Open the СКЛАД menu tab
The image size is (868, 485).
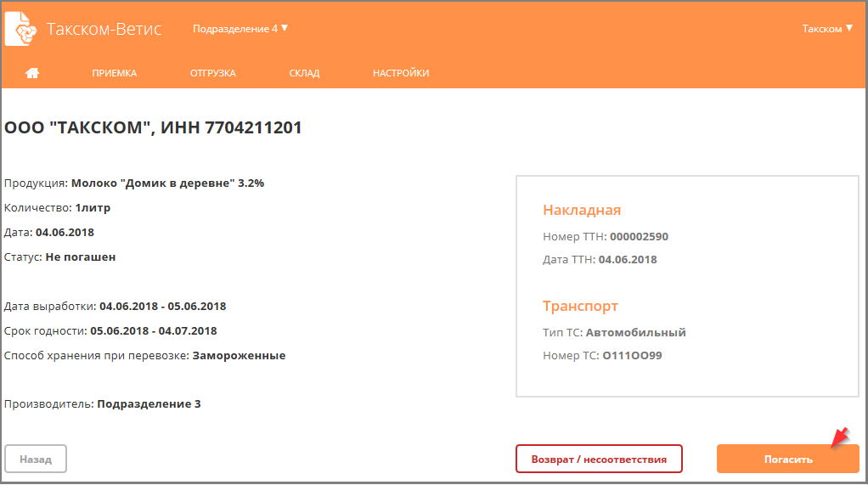[304, 73]
